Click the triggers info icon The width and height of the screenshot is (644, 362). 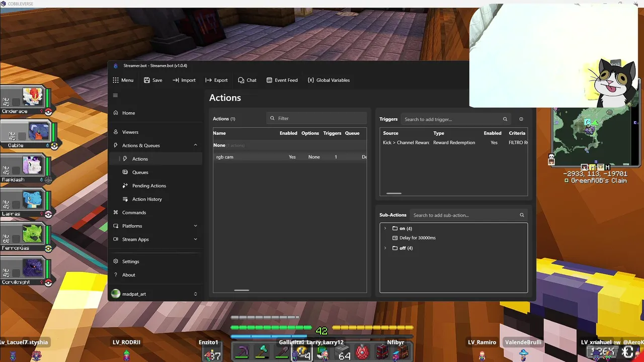click(x=521, y=119)
